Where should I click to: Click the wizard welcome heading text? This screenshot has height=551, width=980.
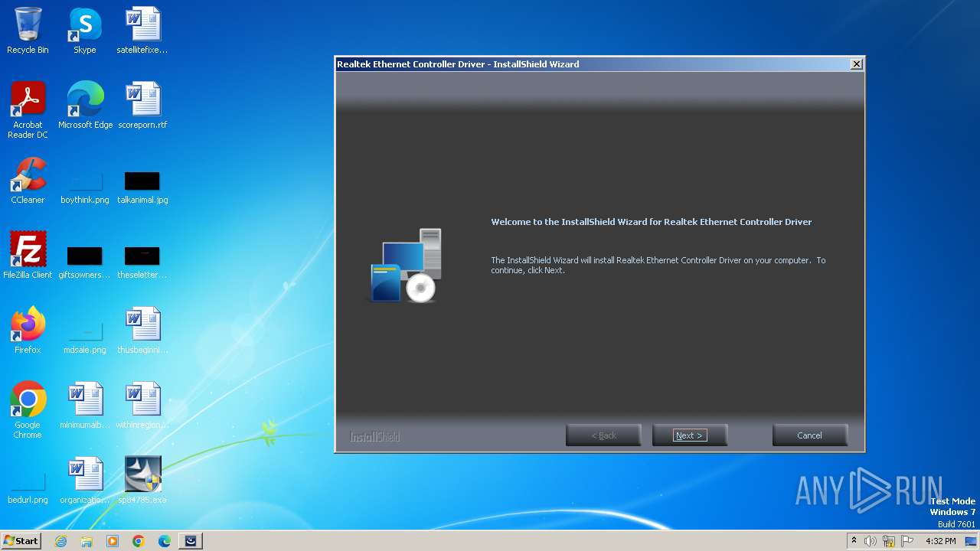[651, 222]
